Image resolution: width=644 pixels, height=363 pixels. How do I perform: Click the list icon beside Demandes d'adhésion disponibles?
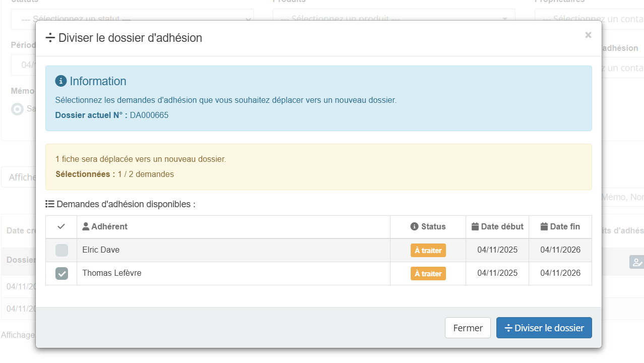(49, 204)
